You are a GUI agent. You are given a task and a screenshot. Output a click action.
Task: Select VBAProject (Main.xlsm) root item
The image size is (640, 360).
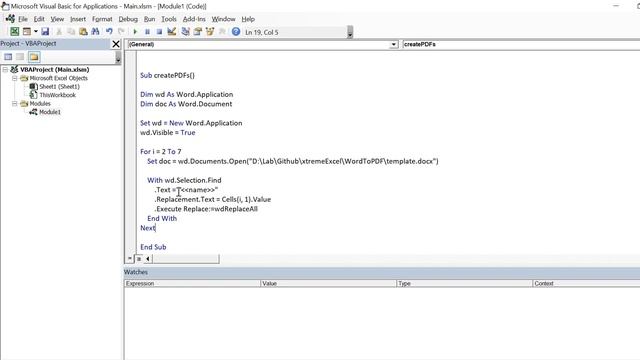click(55, 69)
